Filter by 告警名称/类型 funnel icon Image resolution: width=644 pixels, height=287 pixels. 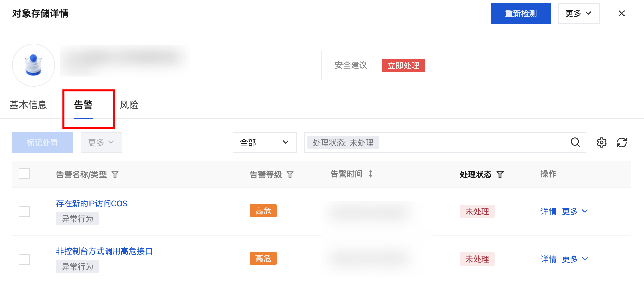pyautogui.click(x=115, y=174)
